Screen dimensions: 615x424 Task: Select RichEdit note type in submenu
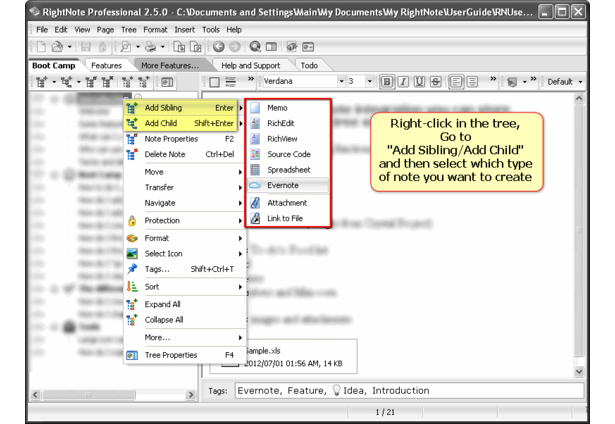pyautogui.click(x=287, y=123)
